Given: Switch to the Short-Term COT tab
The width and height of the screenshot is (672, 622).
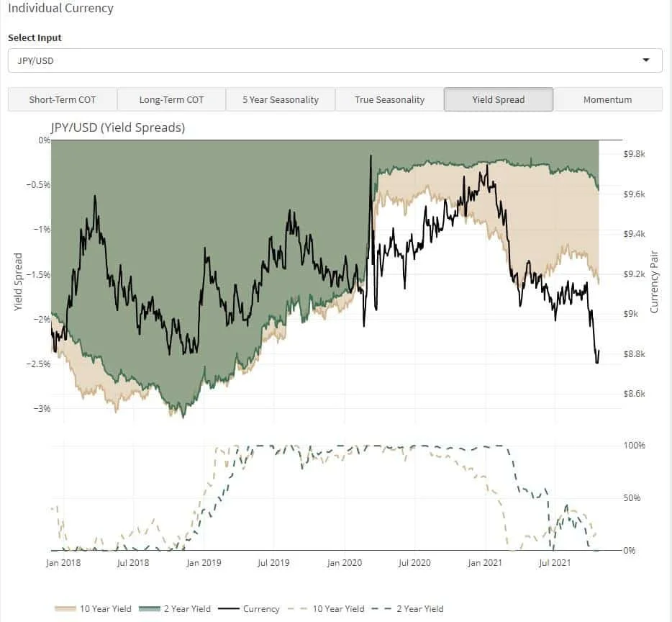Looking at the screenshot, I should pyautogui.click(x=63, y=99).
